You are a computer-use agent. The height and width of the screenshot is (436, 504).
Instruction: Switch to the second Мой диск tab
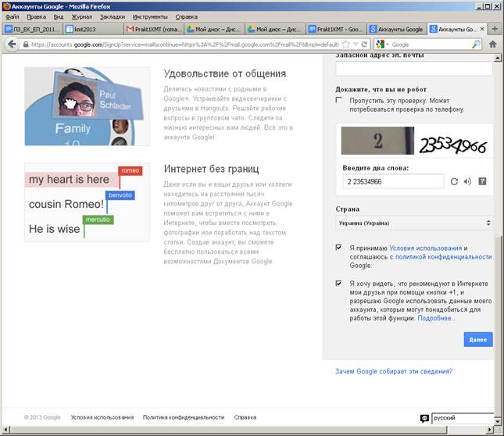click(x=275, y=29)
